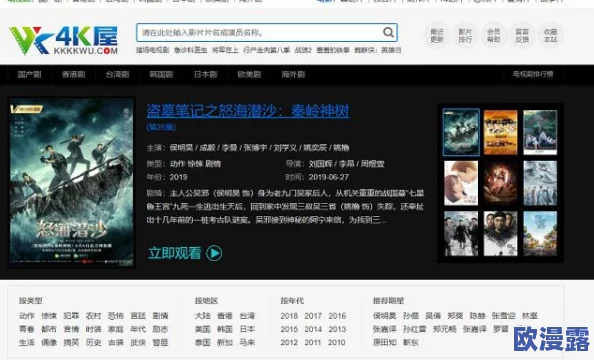594x360 pixels.
Task: Filter by genre 偶像
Action: pyautogui.click(x=49, y=343)
